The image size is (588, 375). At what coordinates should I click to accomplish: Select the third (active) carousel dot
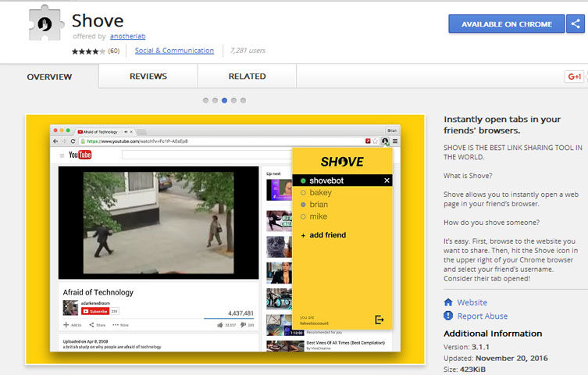click(x=224, y=101)
